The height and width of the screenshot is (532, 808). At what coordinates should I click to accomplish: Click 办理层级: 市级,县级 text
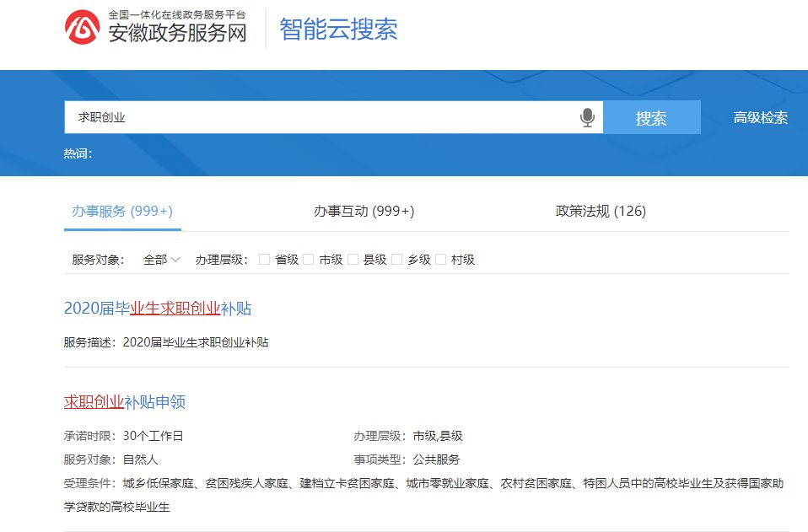tap(408, 436)
